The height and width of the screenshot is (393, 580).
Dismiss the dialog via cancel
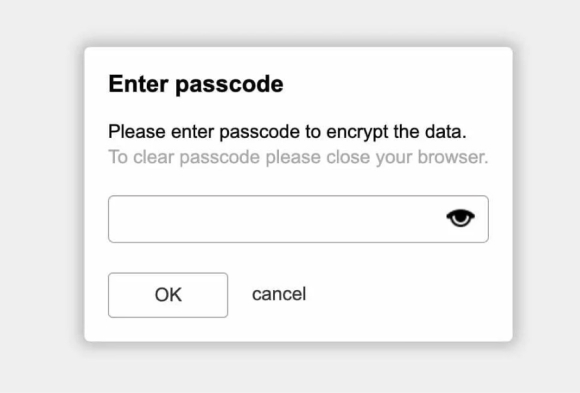pos(279,294)
